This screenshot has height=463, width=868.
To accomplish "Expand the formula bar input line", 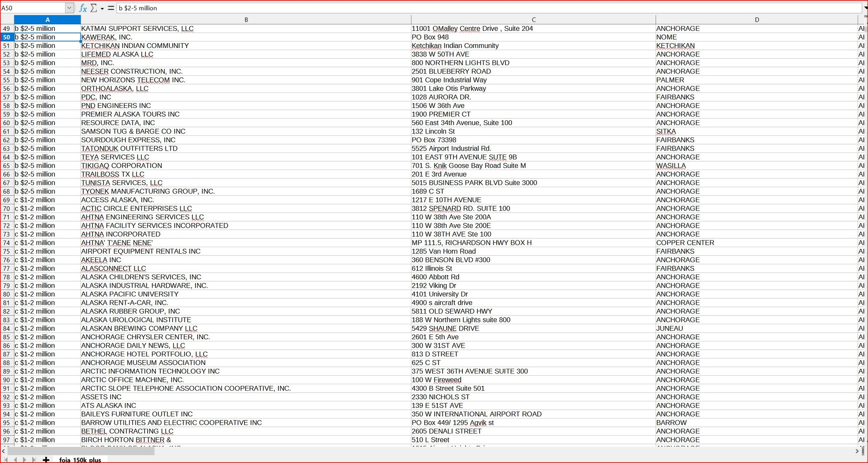I will click(x=865, y=8).
